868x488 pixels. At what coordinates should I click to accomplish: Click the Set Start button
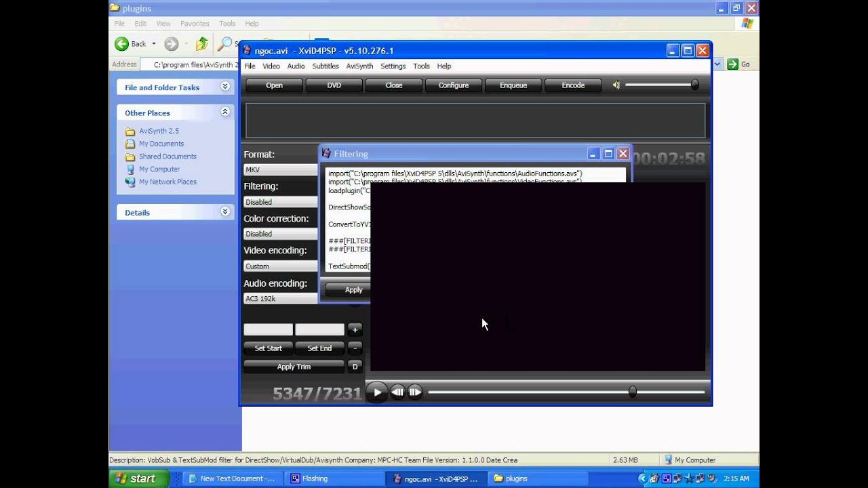(268, 348)
